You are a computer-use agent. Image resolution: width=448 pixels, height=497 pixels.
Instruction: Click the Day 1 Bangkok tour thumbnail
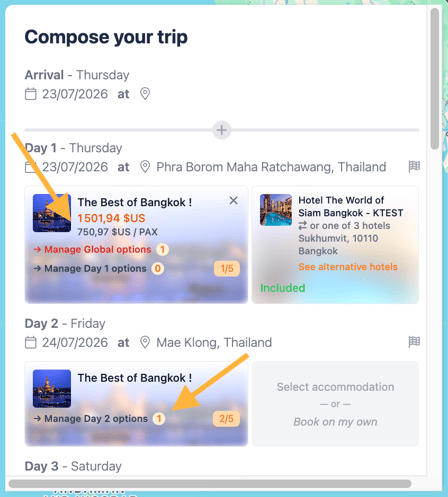point(52,213)
